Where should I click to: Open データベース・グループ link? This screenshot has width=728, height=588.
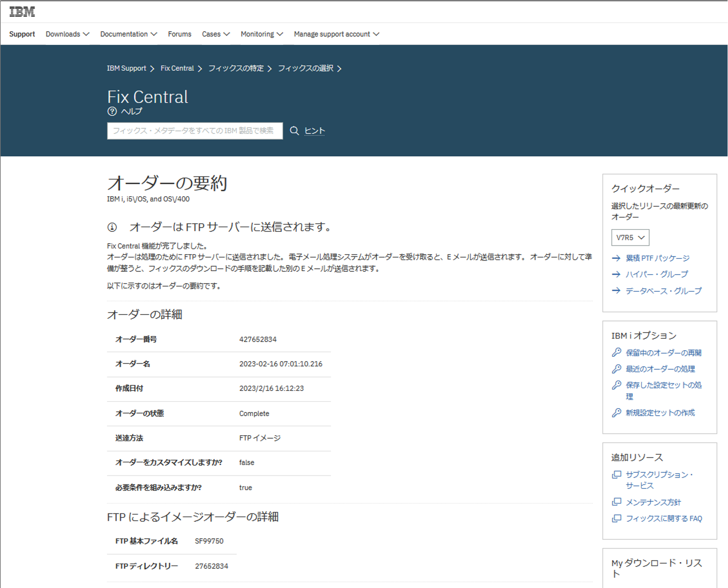coord(663,290)
